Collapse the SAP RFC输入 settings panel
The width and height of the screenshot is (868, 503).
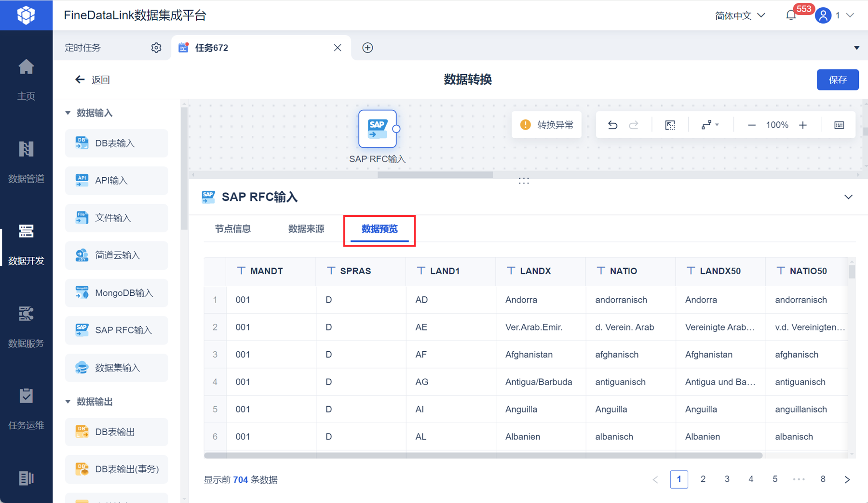click(x=848, y=197)
